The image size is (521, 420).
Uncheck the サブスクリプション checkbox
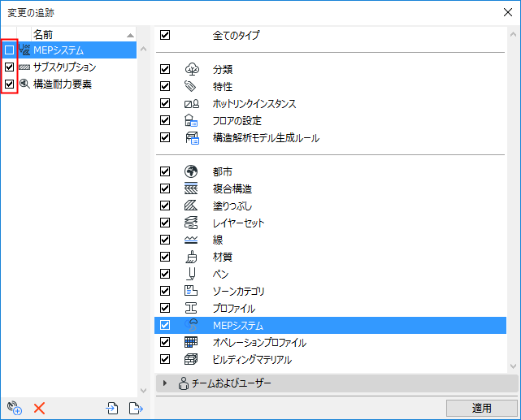[9, 67]
